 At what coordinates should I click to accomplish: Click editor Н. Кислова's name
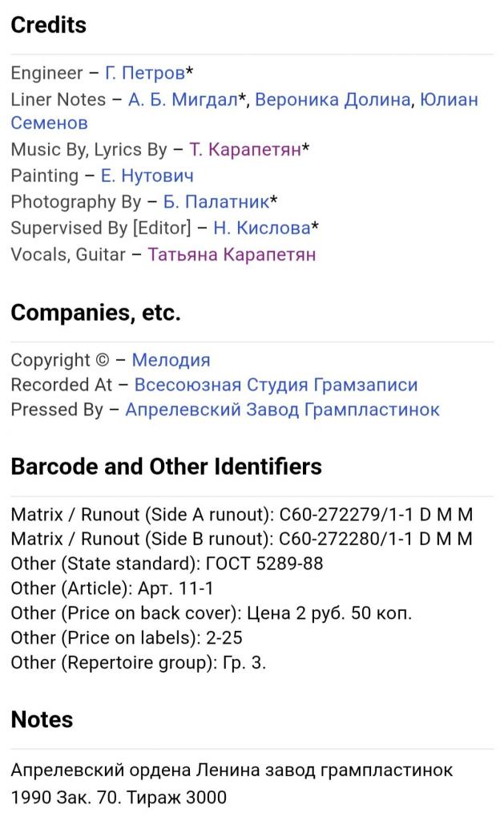tap(261, 229)
